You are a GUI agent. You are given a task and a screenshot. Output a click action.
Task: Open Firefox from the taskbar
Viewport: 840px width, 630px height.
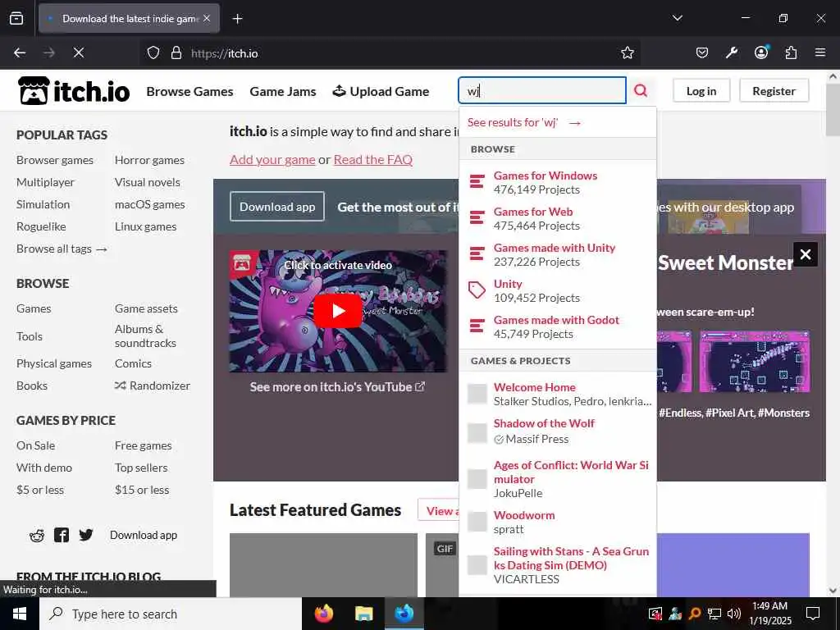tap(323, 614)
